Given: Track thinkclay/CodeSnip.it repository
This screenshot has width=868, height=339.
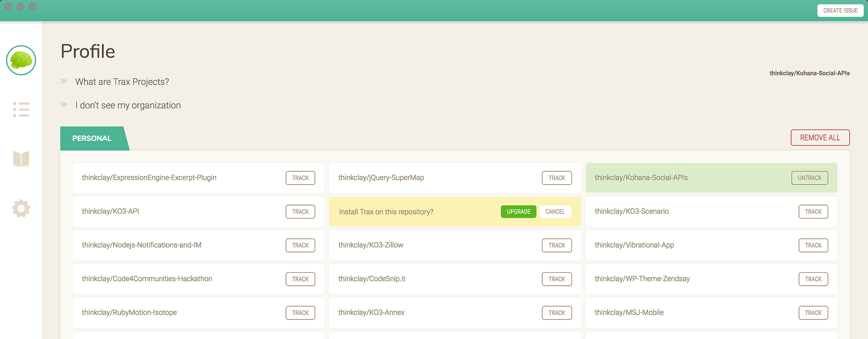Looking at the screenshot, I should [557, 279].
